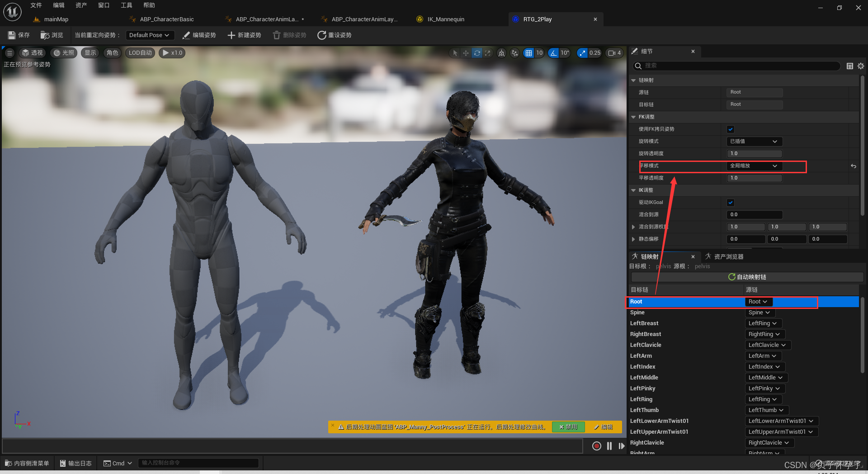Open the 编辑 menu

[x=59, y=5]
